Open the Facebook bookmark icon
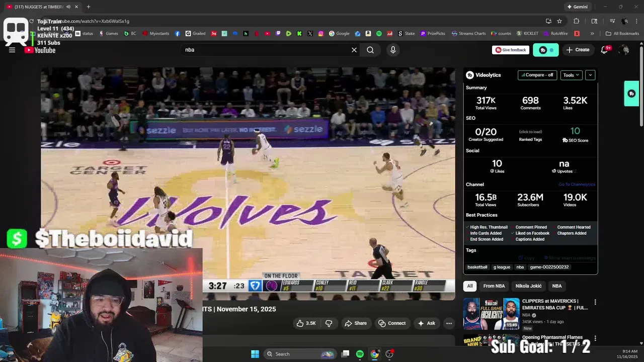This screenshot has width=644, height=362. 178,34
